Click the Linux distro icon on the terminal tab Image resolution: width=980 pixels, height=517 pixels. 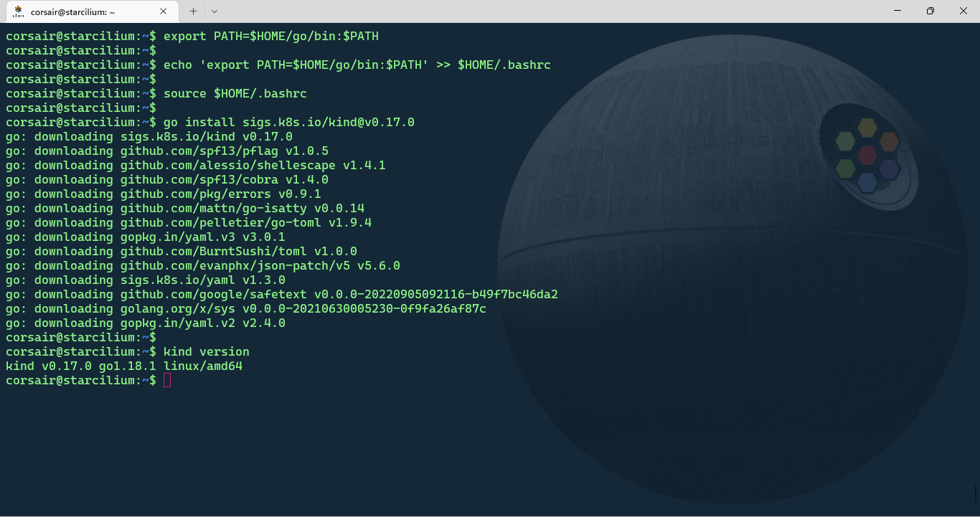pos(17,11)
